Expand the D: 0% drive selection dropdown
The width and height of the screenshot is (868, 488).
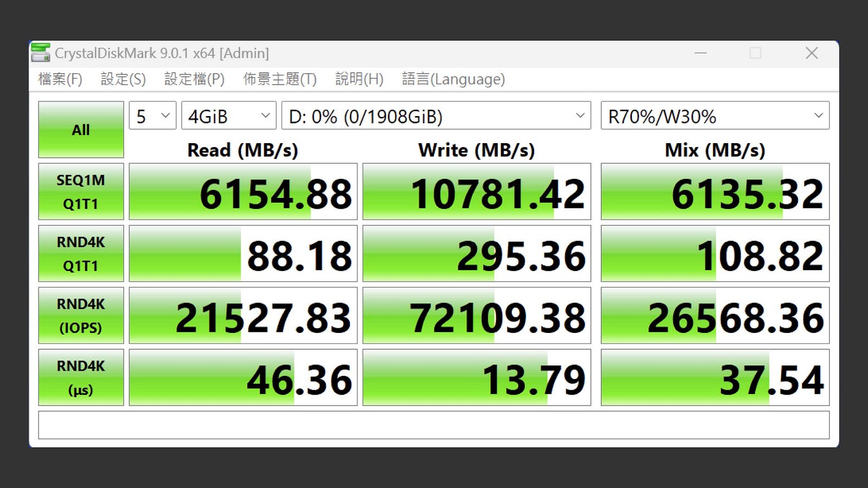436,115
